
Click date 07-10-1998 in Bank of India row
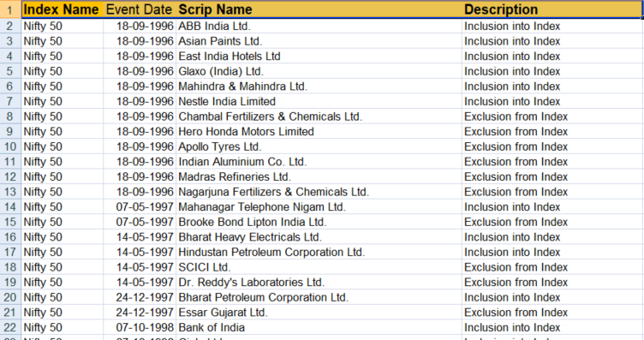[140, 327]
